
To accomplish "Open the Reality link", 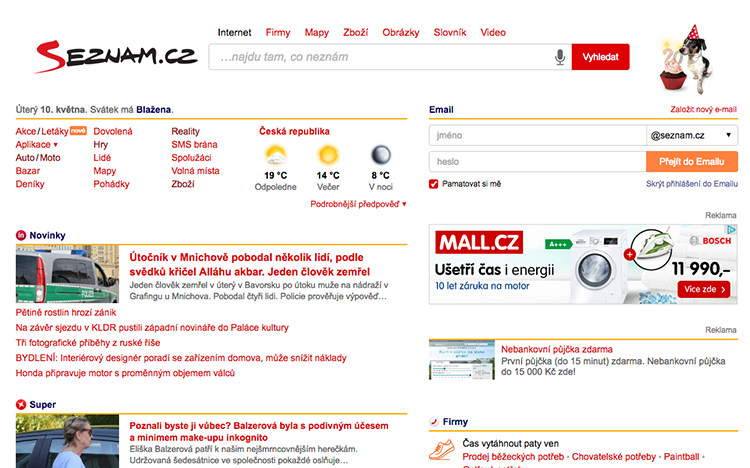I will coord(186,131).
